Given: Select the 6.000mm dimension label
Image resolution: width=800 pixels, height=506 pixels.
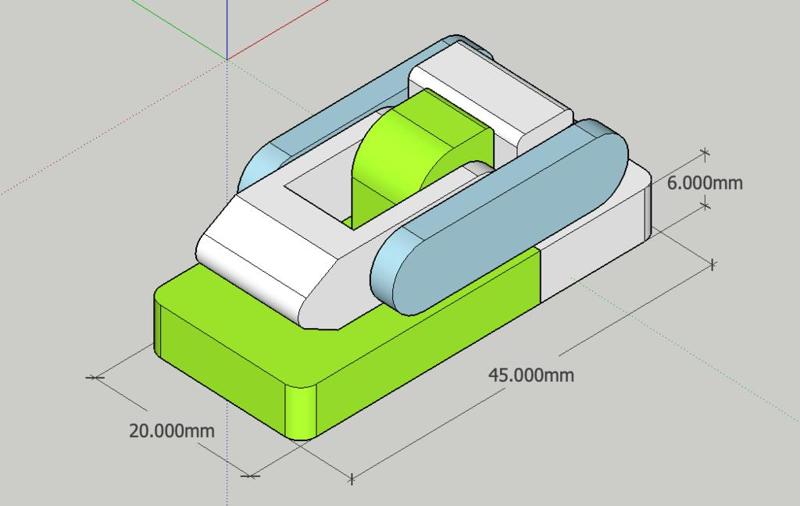Looking at the screenshot, I should click(705, 183).
